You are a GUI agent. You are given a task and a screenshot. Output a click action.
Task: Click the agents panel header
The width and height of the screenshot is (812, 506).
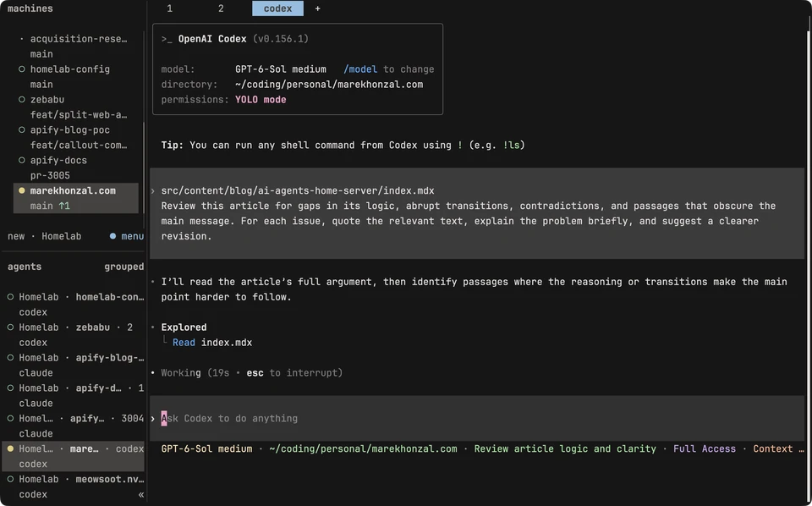[x=25, y=267]
